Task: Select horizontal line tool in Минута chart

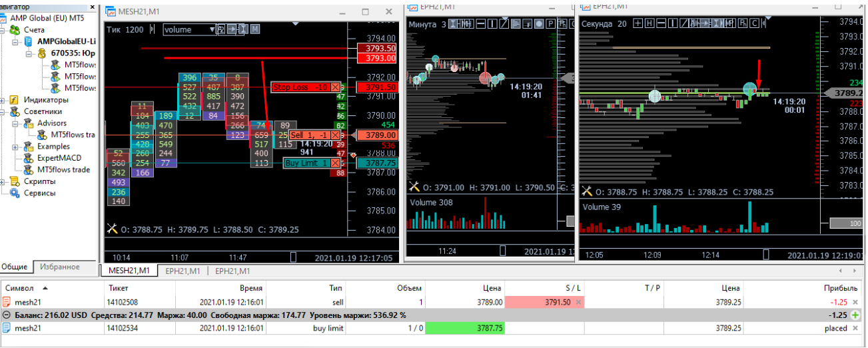Action: coord(480,23)
